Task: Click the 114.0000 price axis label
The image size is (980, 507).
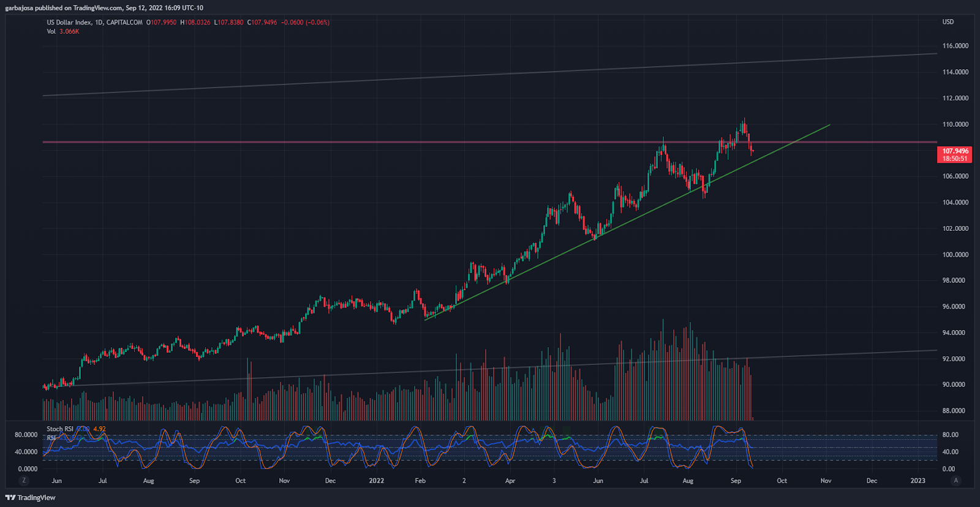Action: tap(956, 72)
